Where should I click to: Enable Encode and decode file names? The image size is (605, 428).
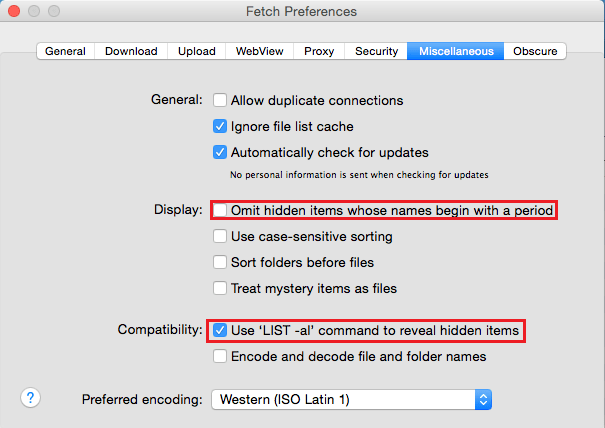[220, 356]
